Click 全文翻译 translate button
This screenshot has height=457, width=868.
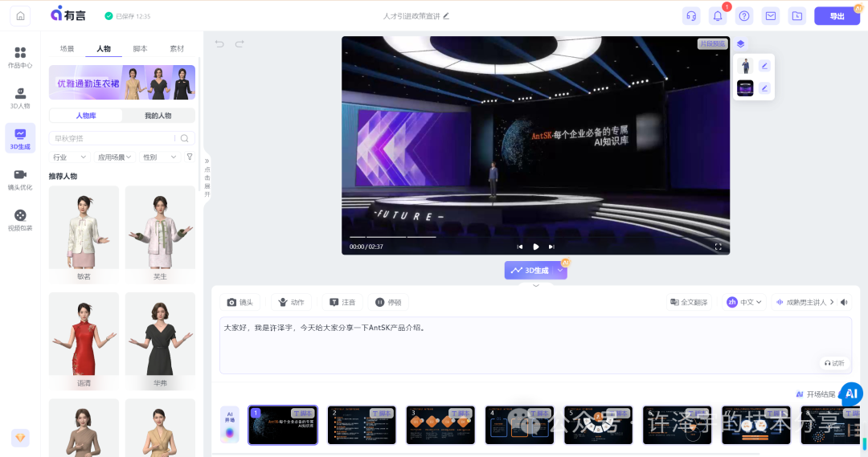tap(689, 302)
